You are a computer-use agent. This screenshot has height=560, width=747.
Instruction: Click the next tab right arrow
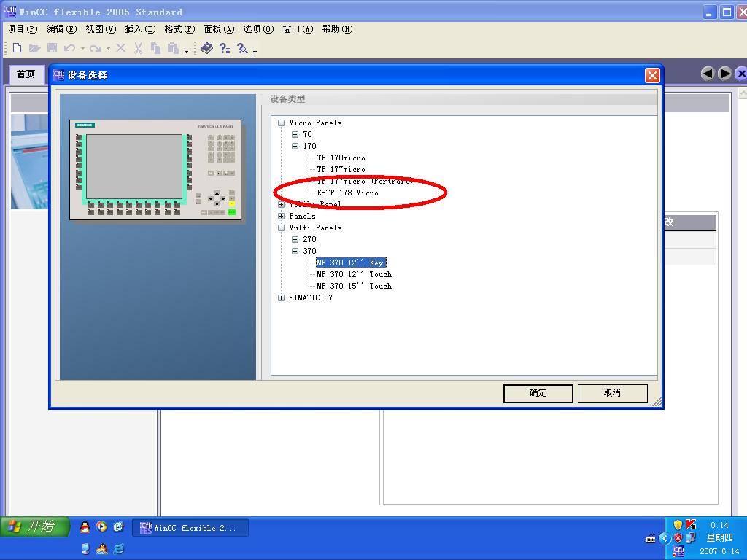pyautogui.click(x=724, y=74)
